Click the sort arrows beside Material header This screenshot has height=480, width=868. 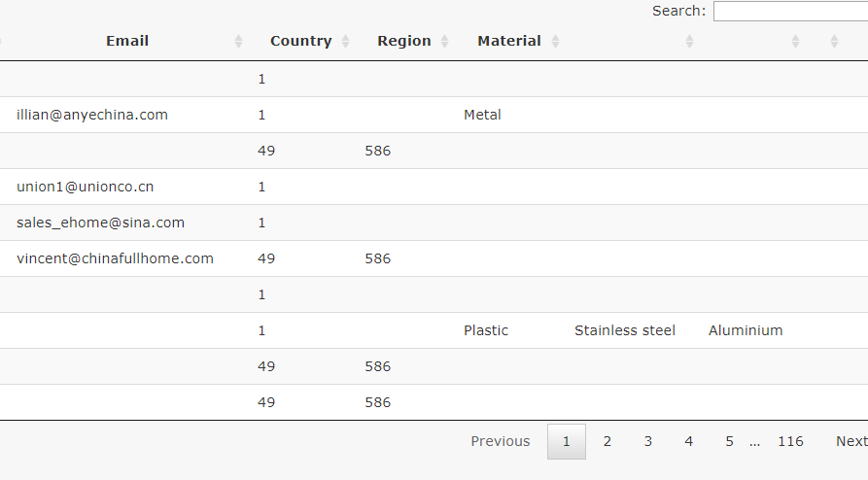tap(556, 42)
